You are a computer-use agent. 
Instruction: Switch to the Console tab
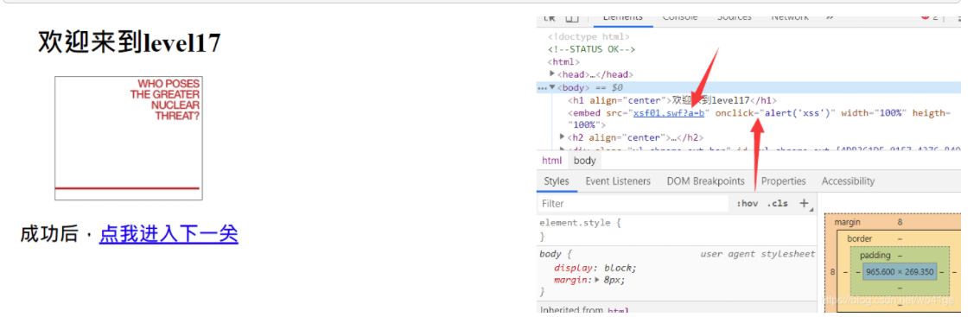coord(680,18)
